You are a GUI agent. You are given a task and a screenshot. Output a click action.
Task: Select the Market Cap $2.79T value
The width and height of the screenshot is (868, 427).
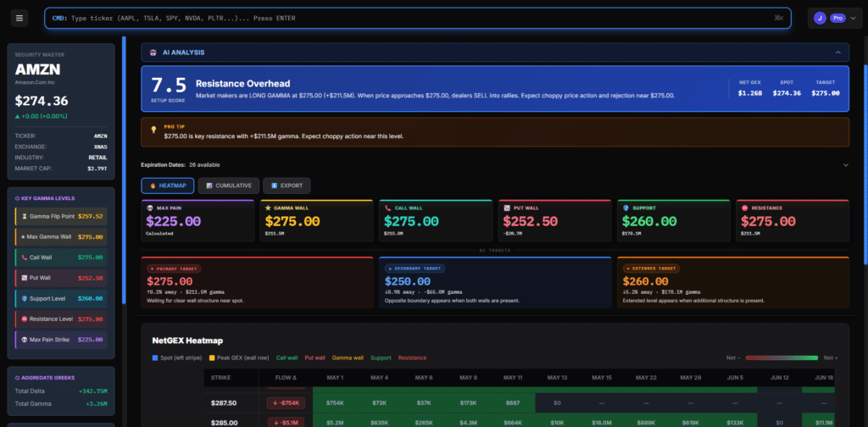[97, 168]
